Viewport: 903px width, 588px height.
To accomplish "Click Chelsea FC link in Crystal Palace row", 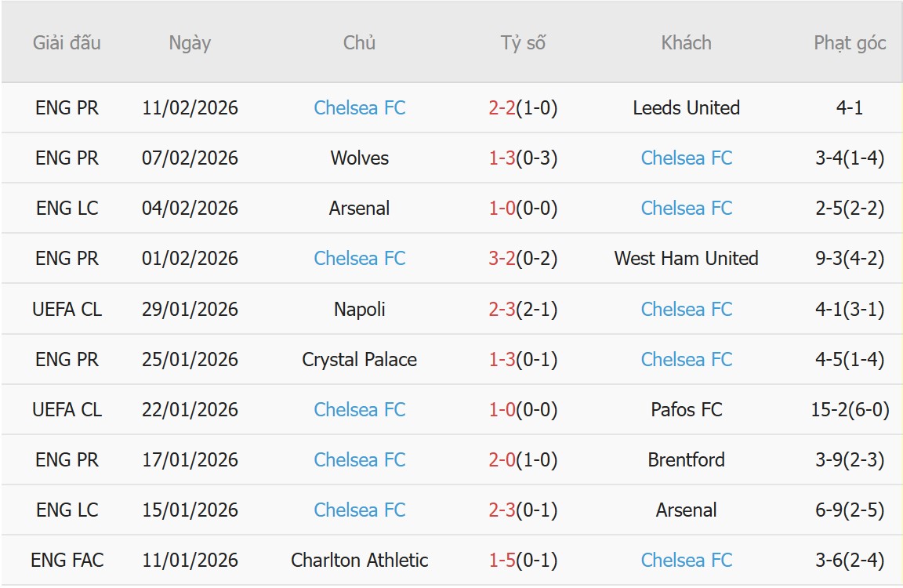I will 686,360.
